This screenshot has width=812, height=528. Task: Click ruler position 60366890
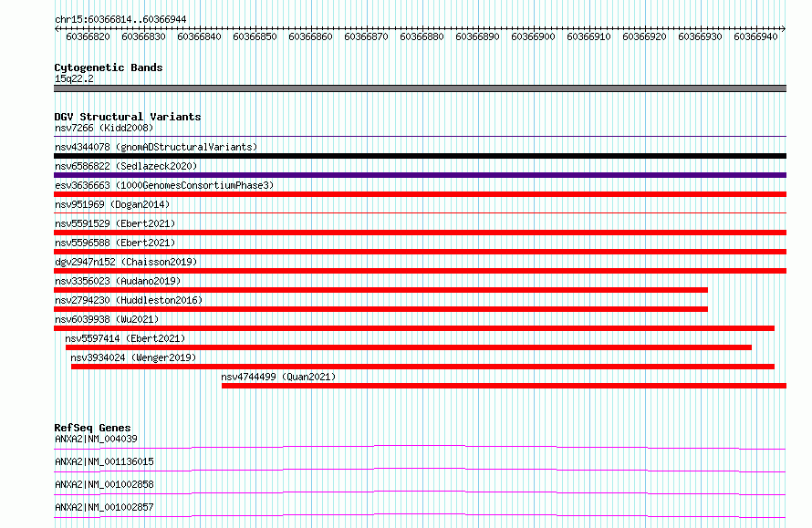(x=477, y=36)
